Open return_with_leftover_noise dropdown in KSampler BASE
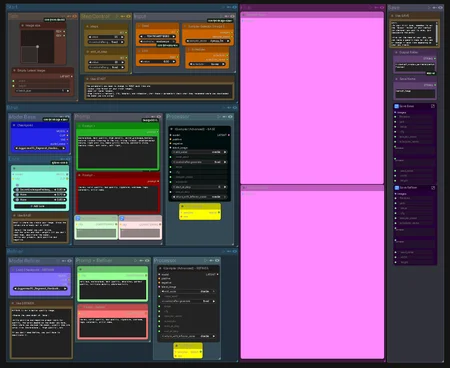The width and height of the screenshot is (450, 368). coord(199,197)
